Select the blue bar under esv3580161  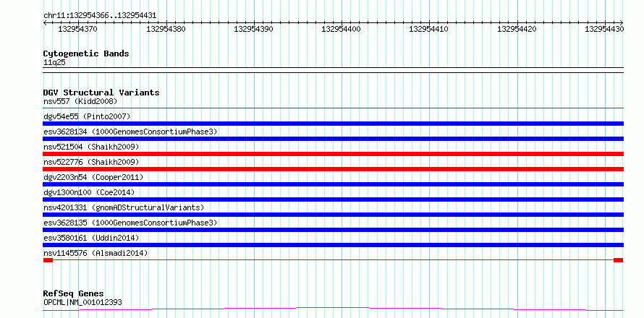pyautogui.click(x=333, y=245)
